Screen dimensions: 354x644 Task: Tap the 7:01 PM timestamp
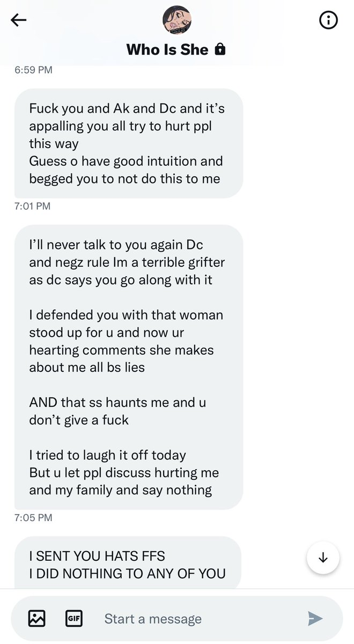pos(33,206)
